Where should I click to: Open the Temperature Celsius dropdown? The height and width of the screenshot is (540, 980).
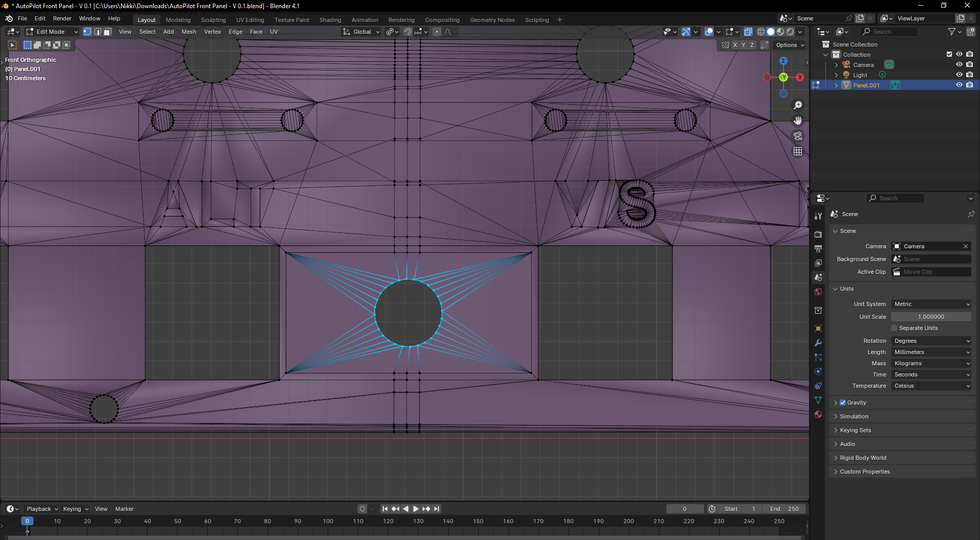[x=931, y=386]
